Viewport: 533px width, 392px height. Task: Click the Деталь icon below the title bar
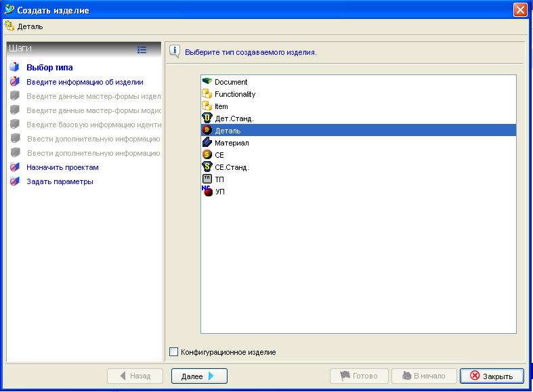9,26
